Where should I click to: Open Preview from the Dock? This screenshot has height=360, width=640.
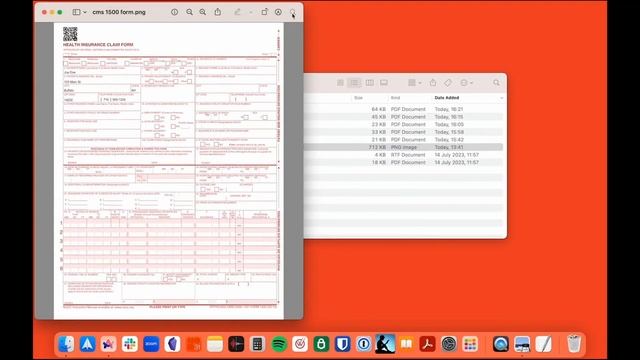[522, 344]
